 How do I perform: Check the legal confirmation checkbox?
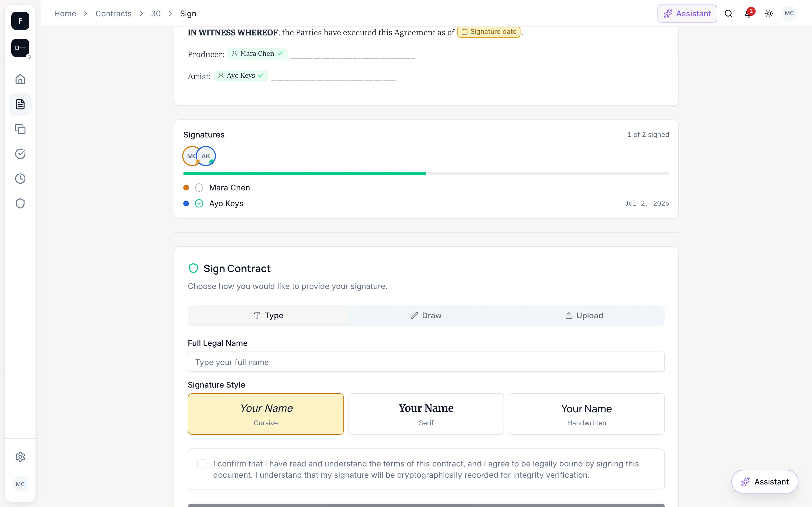[x=202, y=463]
